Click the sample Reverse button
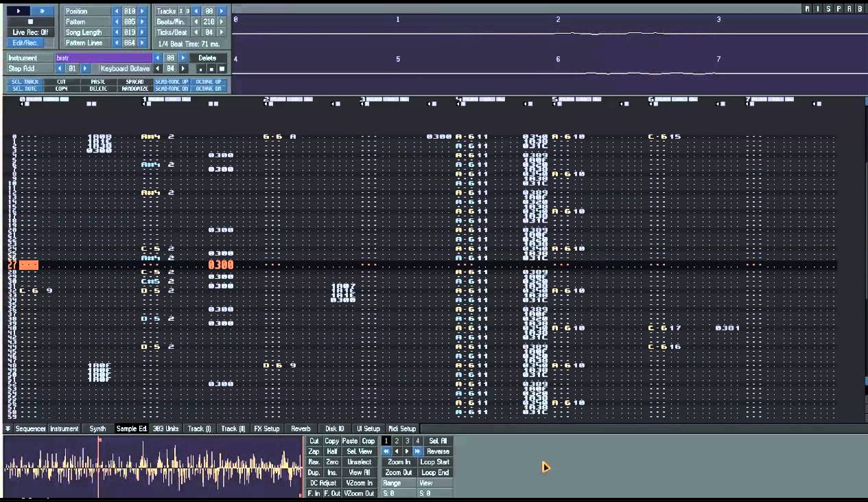Viewport: 868px width, 502px height. pos(438,452)
